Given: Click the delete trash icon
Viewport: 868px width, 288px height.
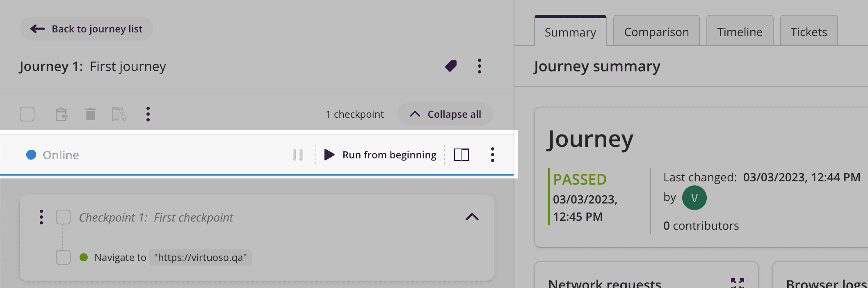Looking at the screenshot, I should (x=90, y=114).
